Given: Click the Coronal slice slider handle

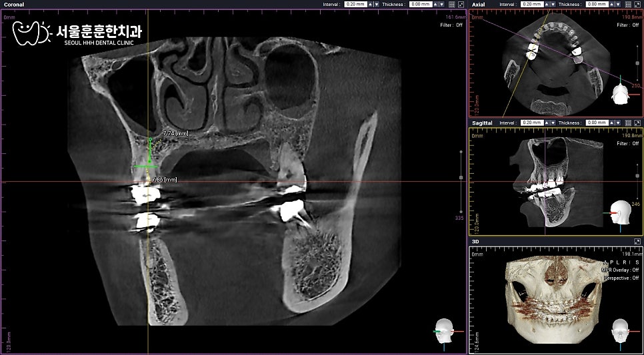Looking at the screenshot, I should (x=461, y=177).
